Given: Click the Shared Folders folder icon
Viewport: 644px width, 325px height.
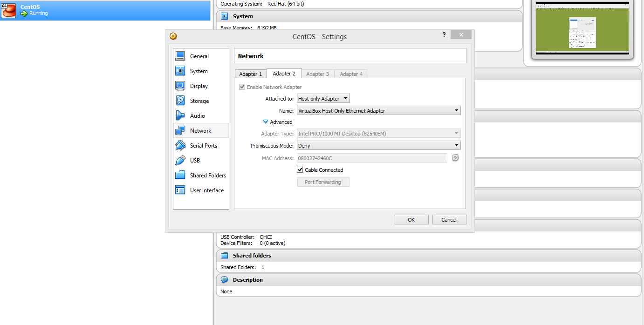Looking at the screenshot, I should click(x=180, y=175).
